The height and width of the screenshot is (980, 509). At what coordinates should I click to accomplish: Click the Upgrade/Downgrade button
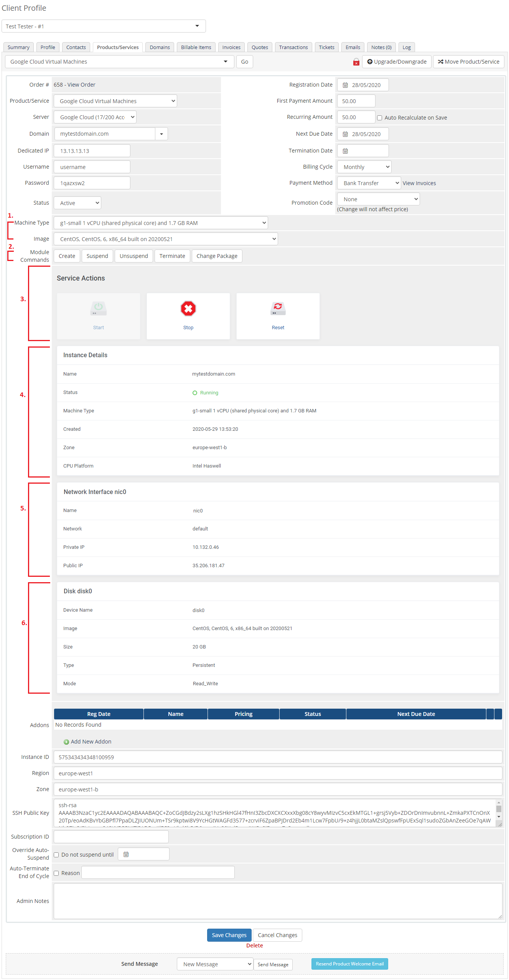point(397,62)
